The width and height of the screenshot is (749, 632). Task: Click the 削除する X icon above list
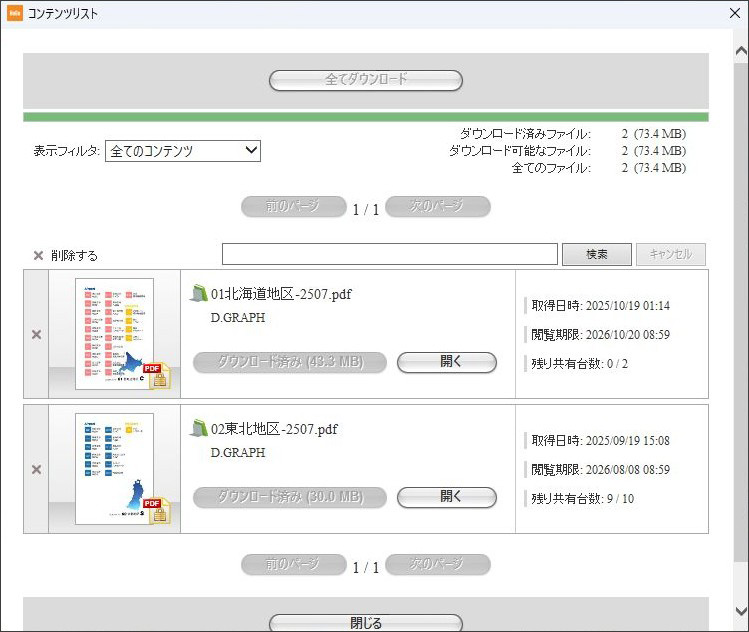point(38,255)
